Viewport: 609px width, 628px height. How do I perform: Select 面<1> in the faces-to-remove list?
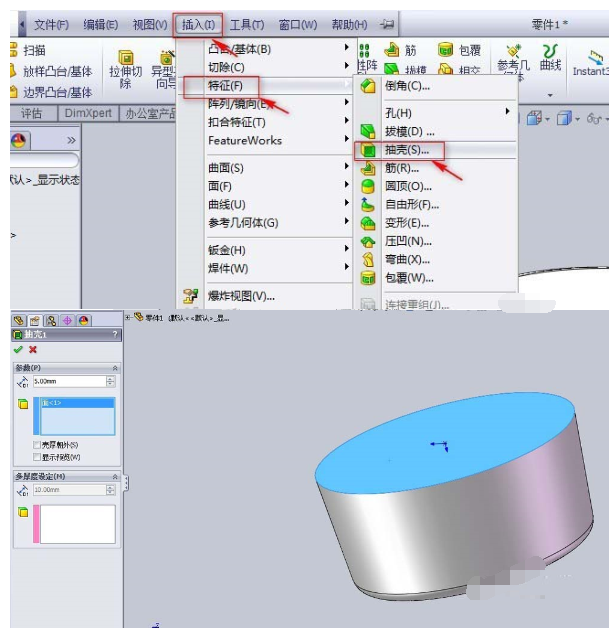[x=77, y=403]
